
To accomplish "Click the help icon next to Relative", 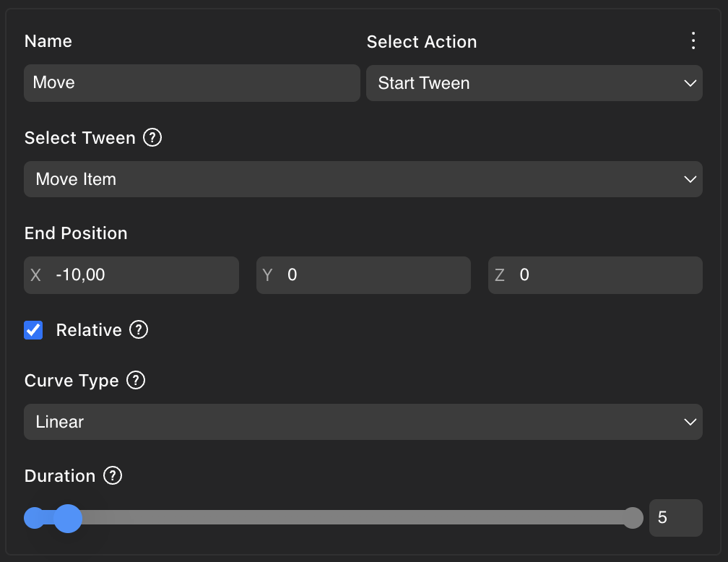I will pyautogui.click(x=139, y=330).
